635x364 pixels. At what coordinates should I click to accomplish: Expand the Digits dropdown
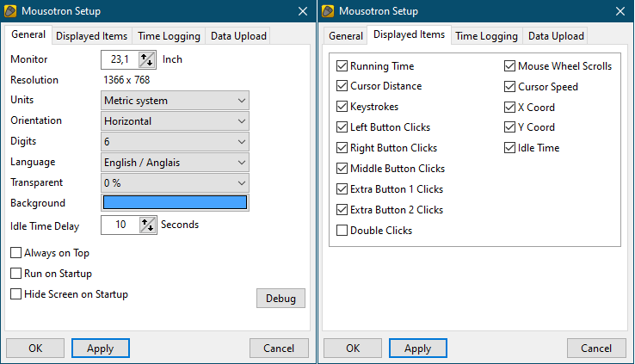coord(175,142)
